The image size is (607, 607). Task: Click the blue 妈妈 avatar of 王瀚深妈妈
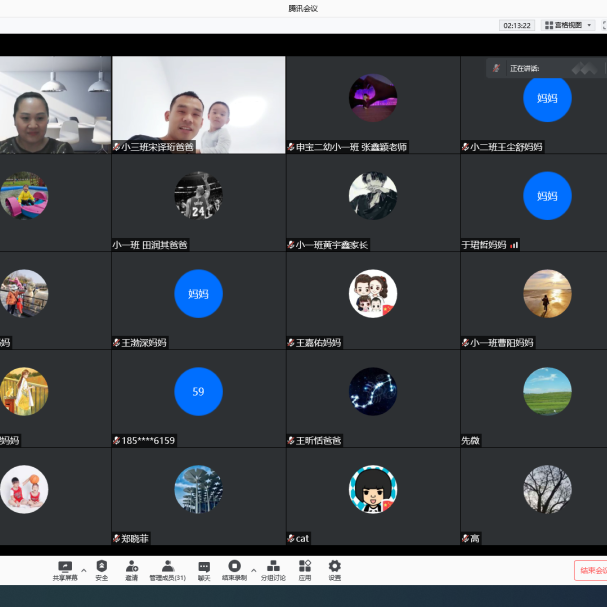(198, 293)
